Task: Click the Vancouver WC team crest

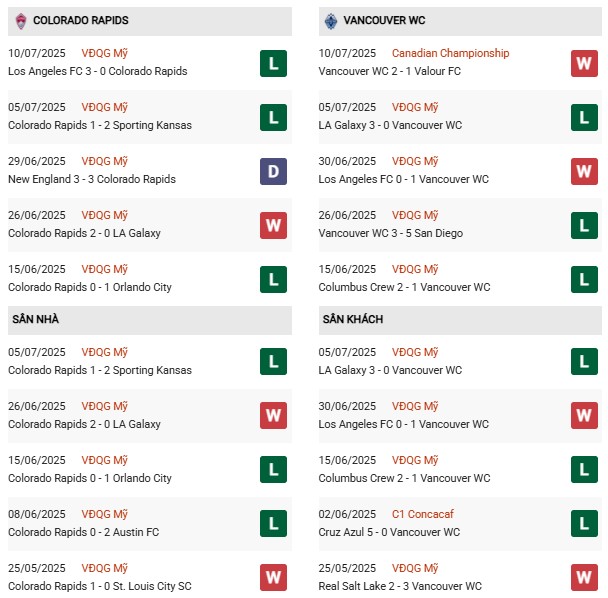Action: [x=331, y=20]
